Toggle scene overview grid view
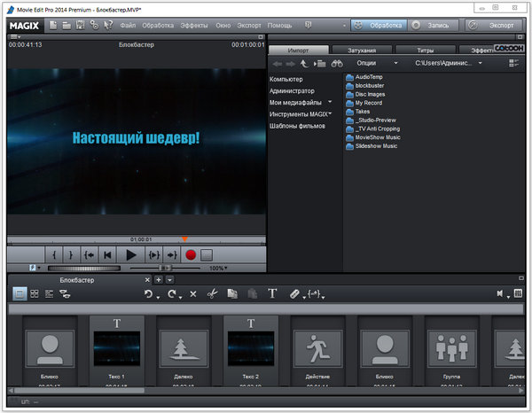Screen dimensions: 532x413 (35, 293)
